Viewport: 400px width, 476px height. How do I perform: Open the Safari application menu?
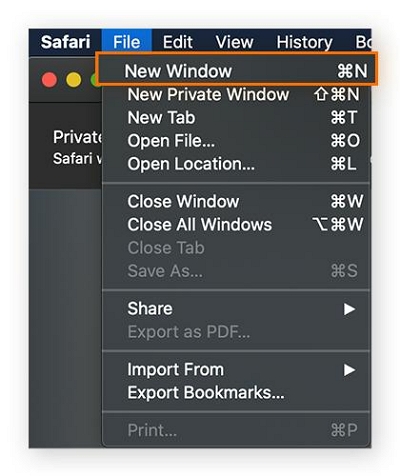tap(65, 42)
